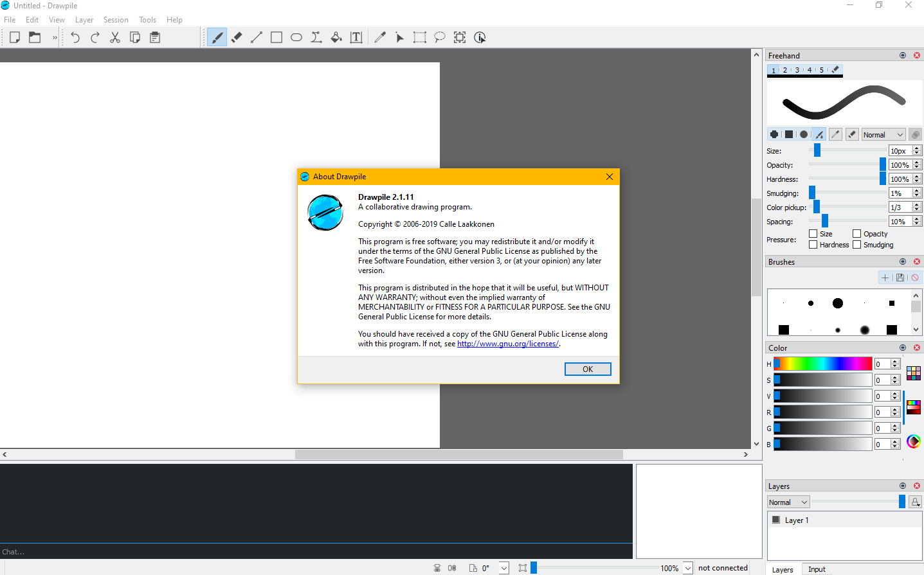Select the Freehand brush tool
Image resolution: width=924 pixels, height=575 pixels.
point(217,37)
